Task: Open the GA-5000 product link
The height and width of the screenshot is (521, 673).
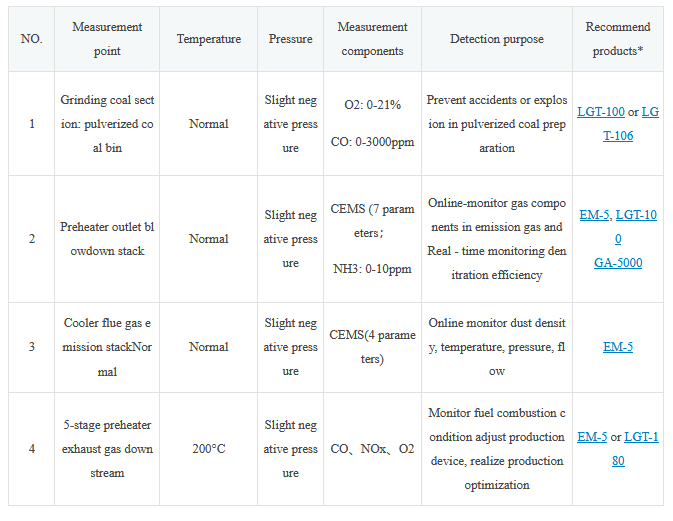Action: 617,263
